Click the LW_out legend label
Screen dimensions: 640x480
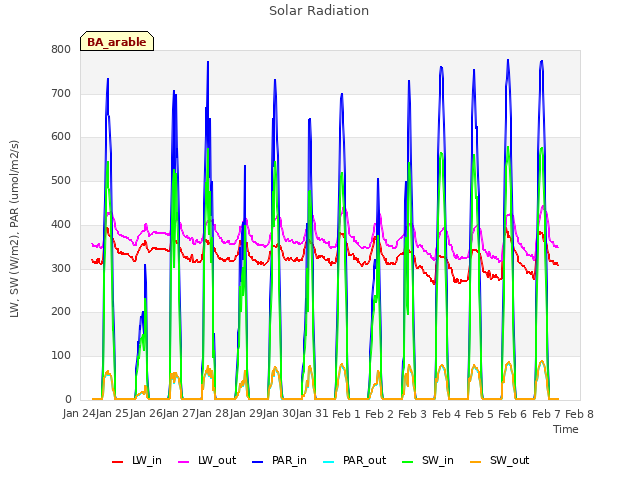click(x=217, y=461)
